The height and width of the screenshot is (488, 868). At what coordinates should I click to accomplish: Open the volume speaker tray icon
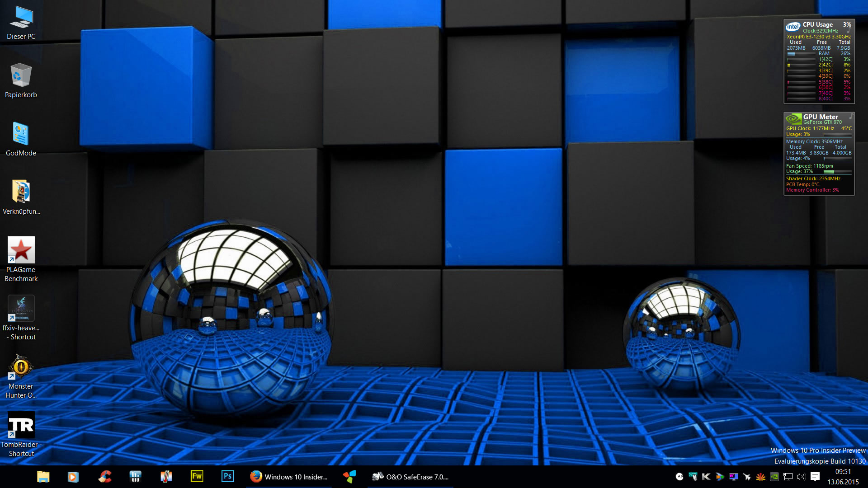(801, 477)
